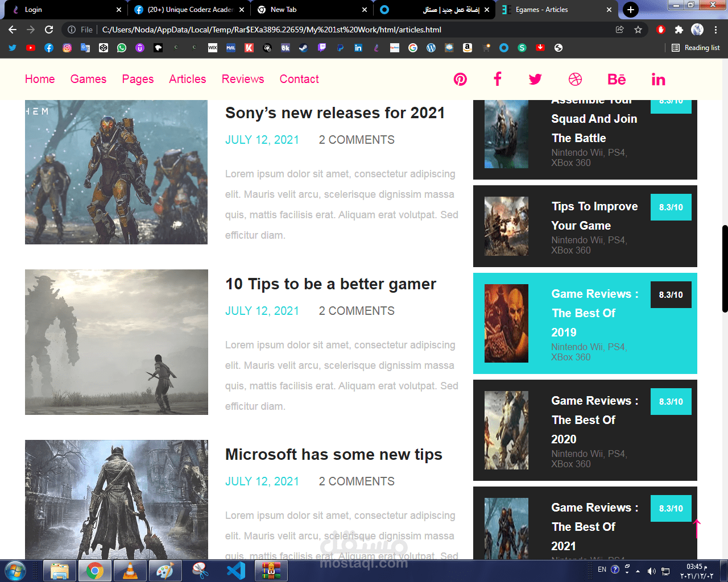Click the volume icon in system tray
This screenshot has height=582, width=728.
(651, 571)
